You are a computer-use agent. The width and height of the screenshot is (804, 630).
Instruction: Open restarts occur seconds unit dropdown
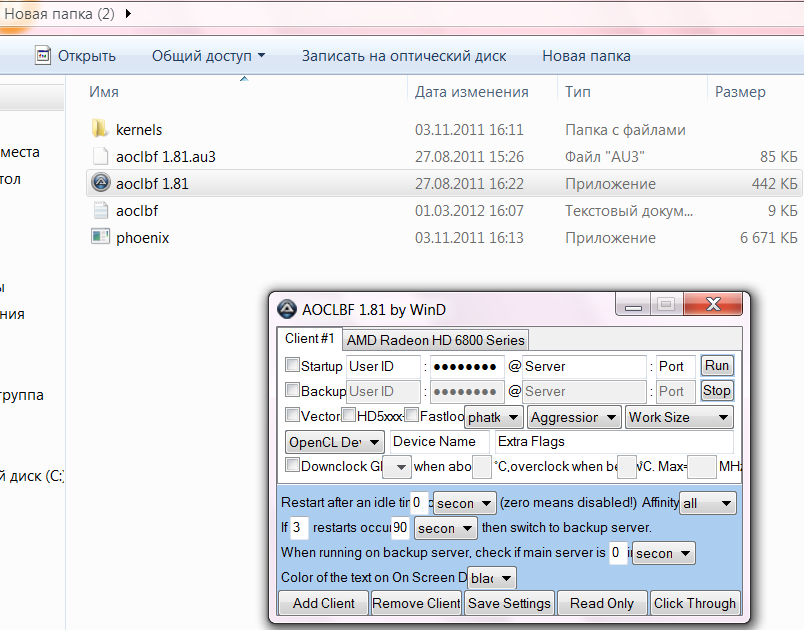[446, 528]
